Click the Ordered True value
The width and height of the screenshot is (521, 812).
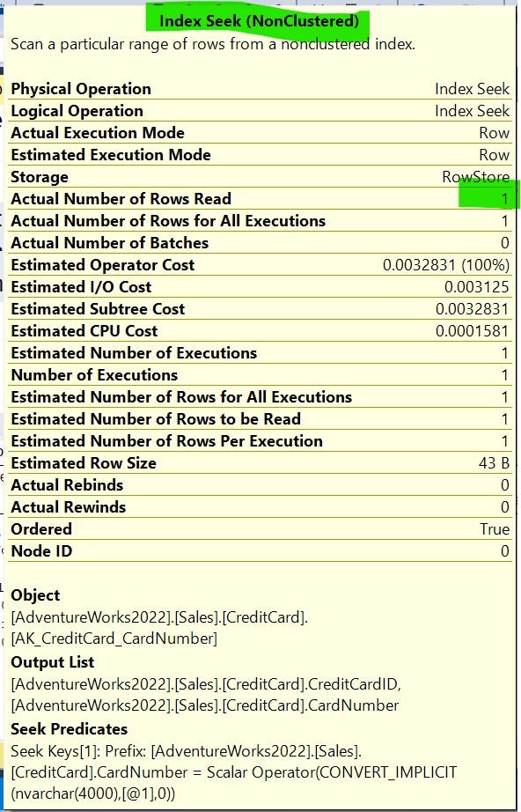495,529
